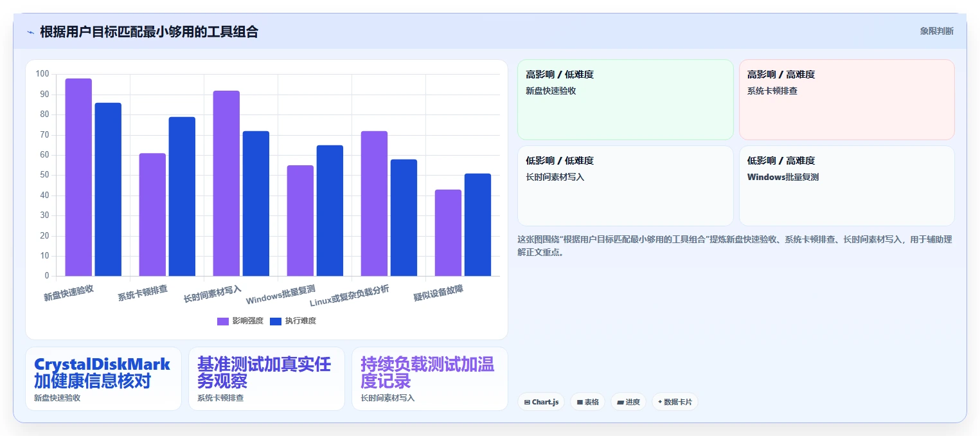Toggle the purple 影响强度 legend swatch

[x=223, y=321]
